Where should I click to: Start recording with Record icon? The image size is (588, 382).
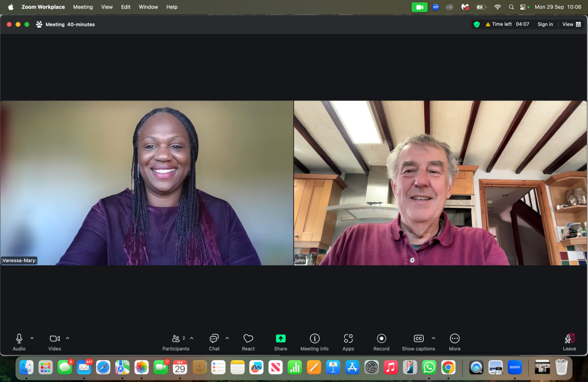click(381, 339)
